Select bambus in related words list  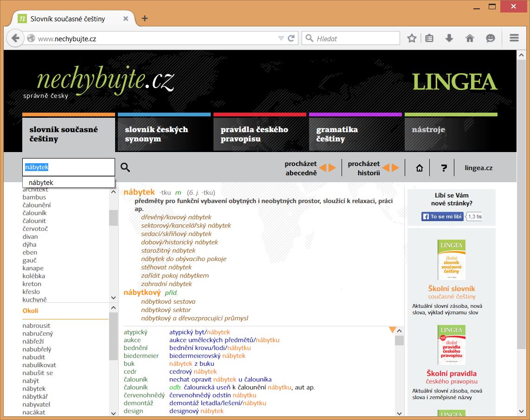click(34, 197)
